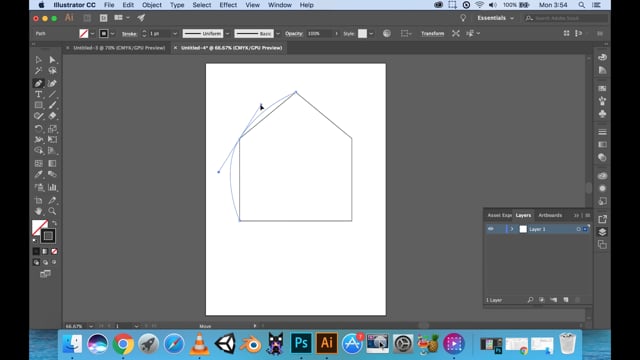
Task: Open the Object menu
Action: pos(151,5)
